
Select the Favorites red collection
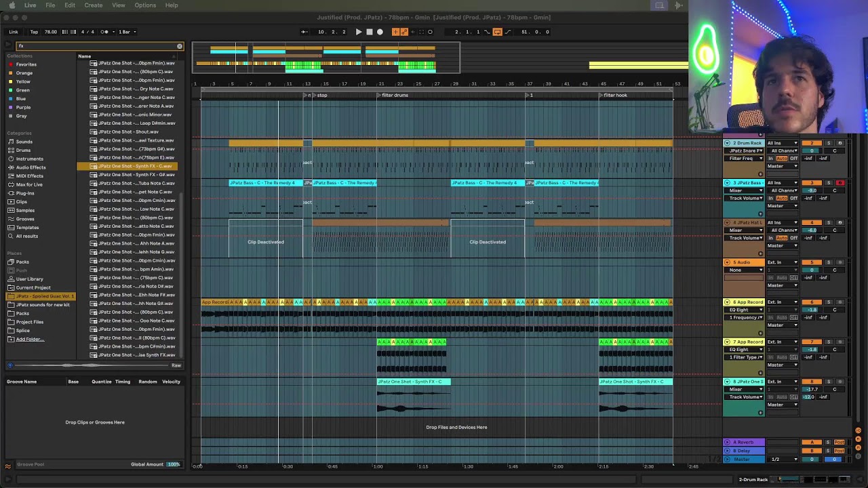click(26, 64)
